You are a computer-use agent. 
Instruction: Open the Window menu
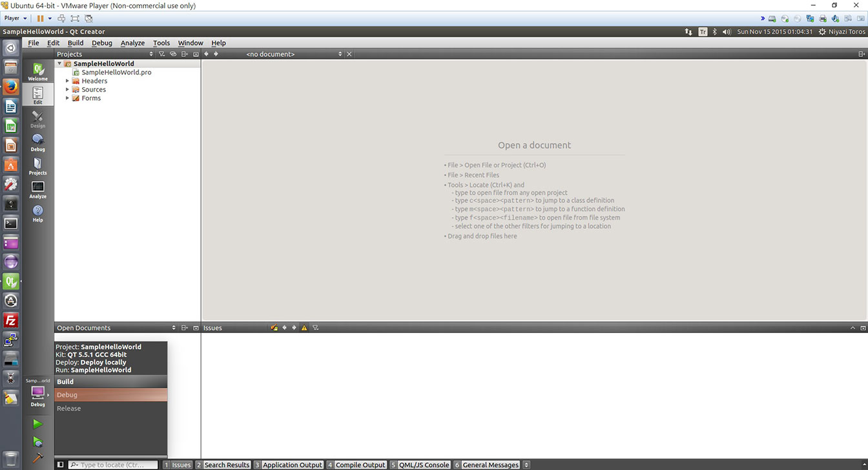click(191, 43)
